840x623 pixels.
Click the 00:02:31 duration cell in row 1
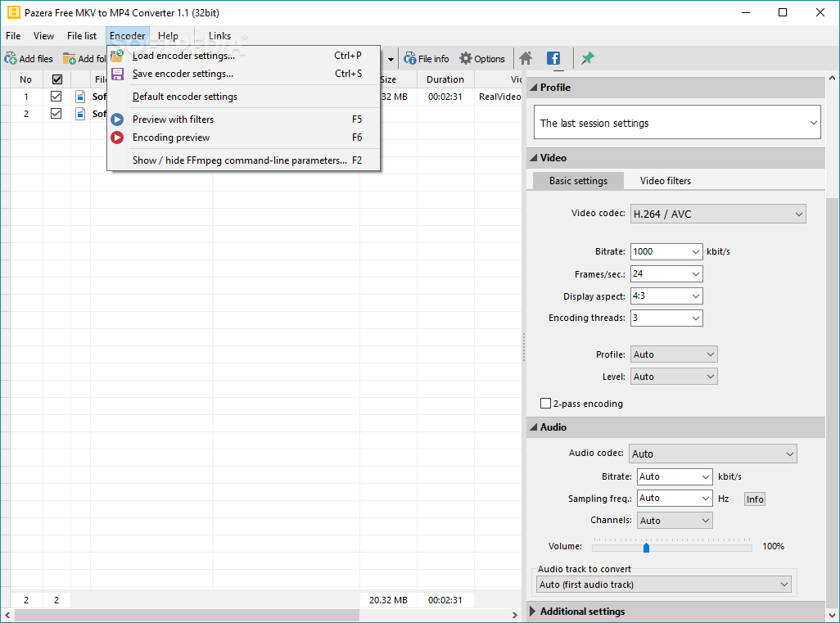tap(445, 97)
